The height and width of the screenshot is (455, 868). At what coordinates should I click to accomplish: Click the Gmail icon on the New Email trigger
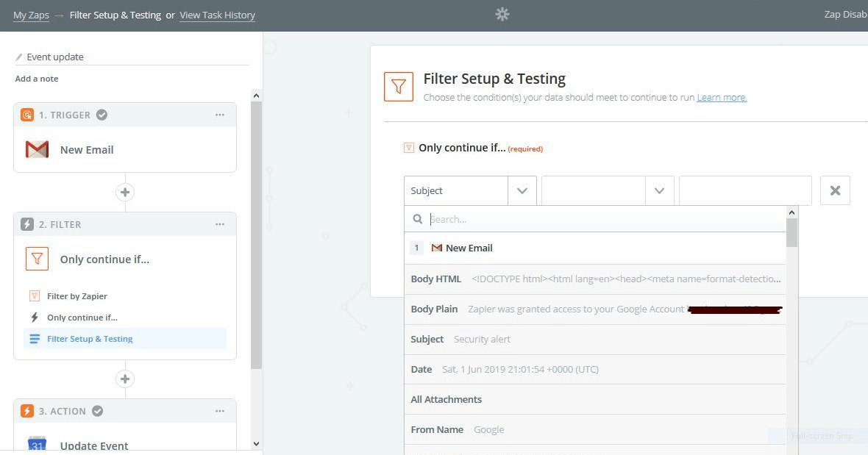(x=37, y=149)
